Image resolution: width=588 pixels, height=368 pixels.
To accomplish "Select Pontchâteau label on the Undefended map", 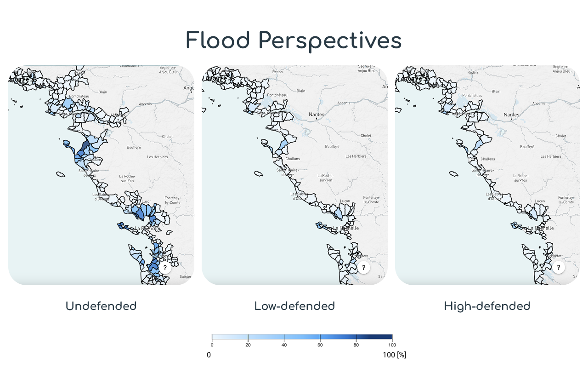I will [x=79, y=96].
